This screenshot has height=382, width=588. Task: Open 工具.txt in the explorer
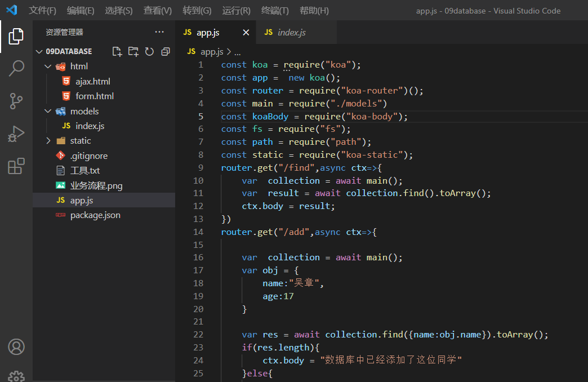click(x=104, y=171)
